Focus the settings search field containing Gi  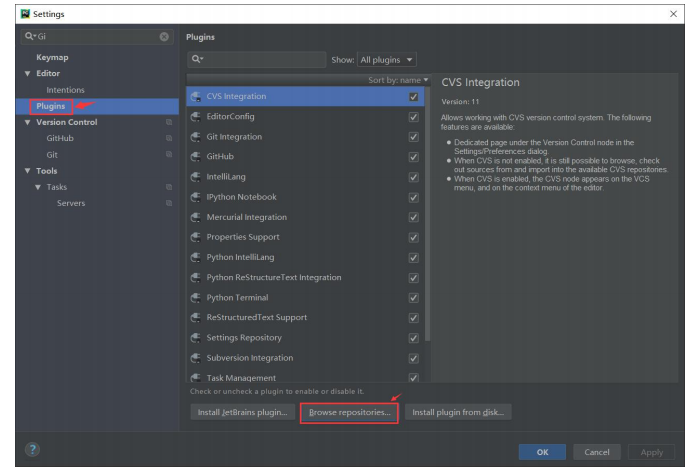(97, 36)
